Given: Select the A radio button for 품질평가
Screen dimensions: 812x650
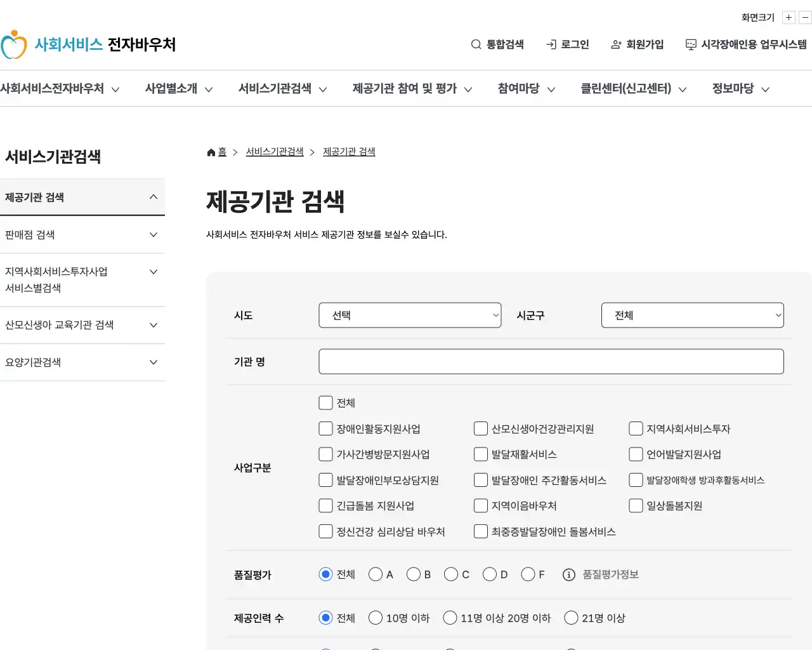Looking at the screenshot, I should tap(376, 574).
